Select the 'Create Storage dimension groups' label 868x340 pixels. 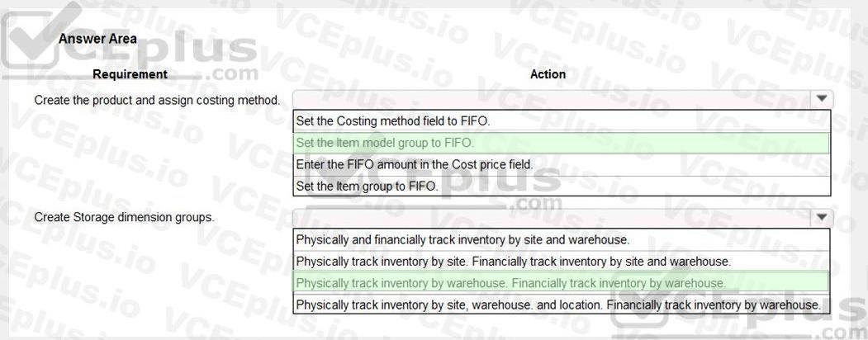pos(124,217)
